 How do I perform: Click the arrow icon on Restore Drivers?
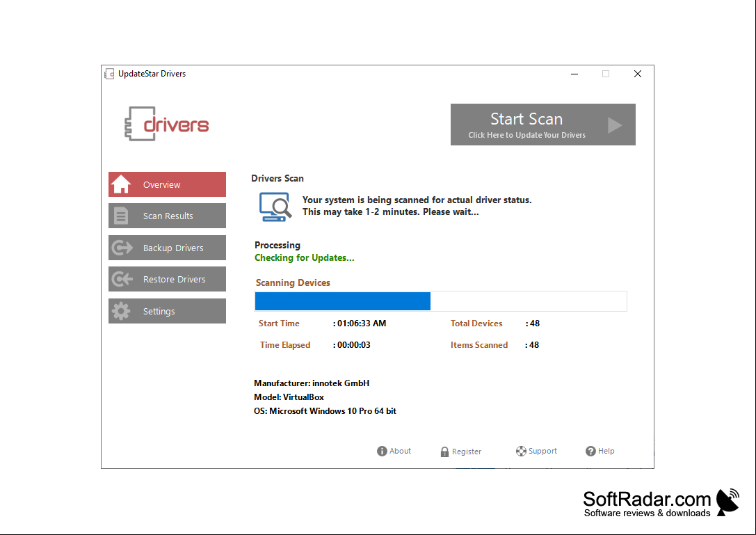click(122, 279)
